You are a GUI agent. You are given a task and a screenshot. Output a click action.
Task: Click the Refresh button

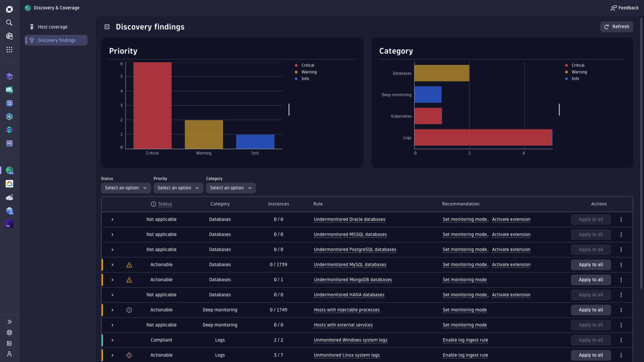[617, 27]
